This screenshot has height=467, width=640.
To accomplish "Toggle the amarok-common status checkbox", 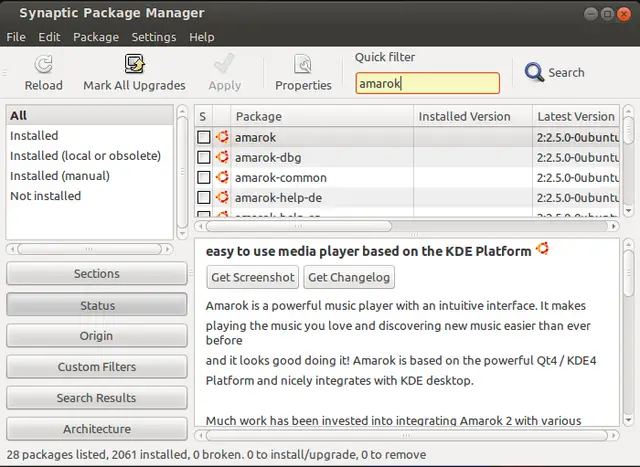I will coord(204,177).
